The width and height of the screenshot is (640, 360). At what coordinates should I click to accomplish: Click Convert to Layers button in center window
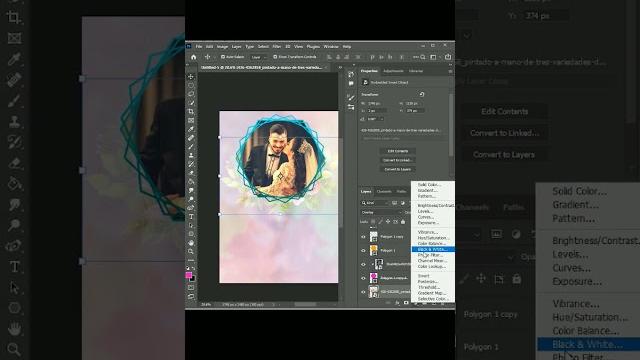point(398,169)
